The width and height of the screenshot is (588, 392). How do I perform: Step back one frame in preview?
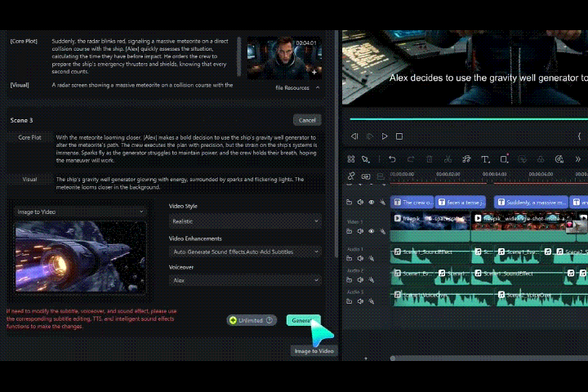pos(354,136)
